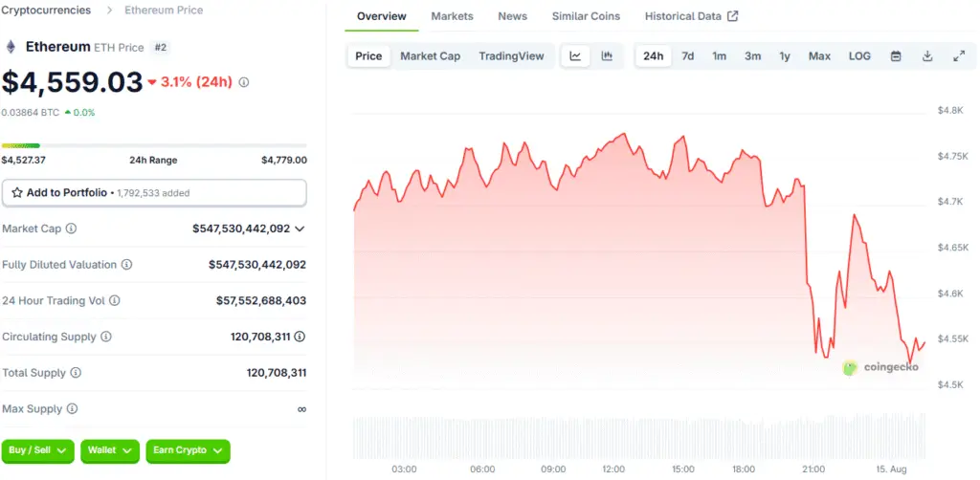This screenshot has width=980, height=480.
Task: Click the Total Supply value 120,708,311
Action: pyautogui.click(x=277, y=373)
